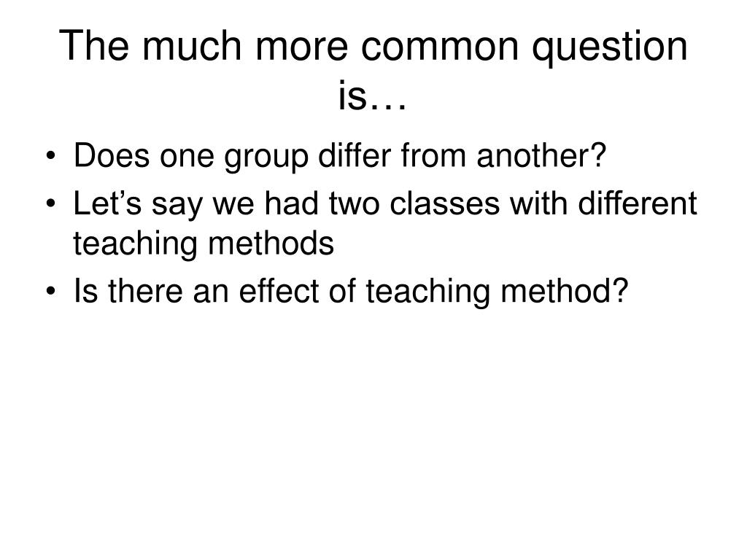747x560 pixels.
Task: Click the slide title beginning 'The much more common question'
Action: [373, 70]
